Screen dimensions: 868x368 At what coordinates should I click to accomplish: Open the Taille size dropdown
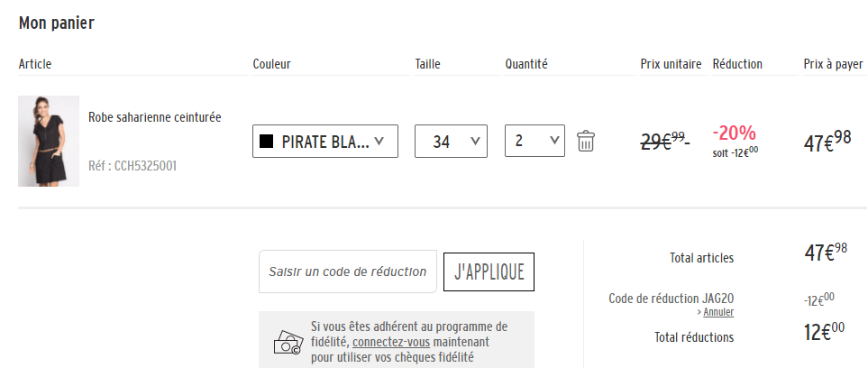click(451, 142)
